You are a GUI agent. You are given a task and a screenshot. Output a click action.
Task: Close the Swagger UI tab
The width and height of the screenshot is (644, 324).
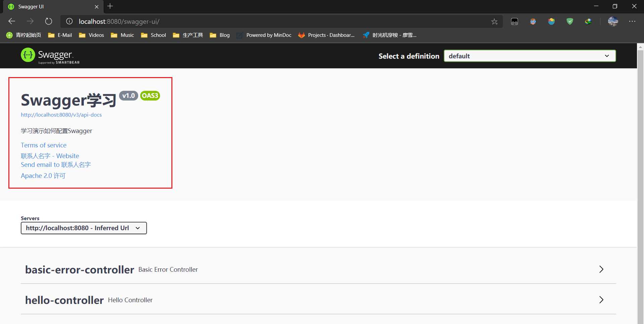97,7
